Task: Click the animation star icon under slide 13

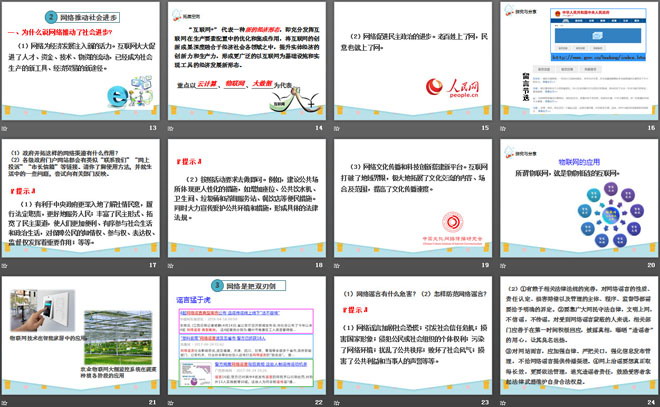Action: pyautogui.click(x=5, y=128)
